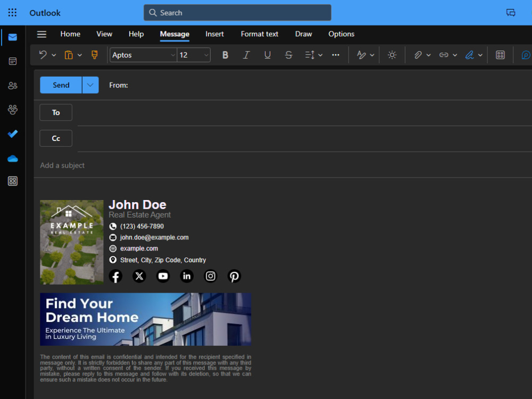This screenshot has height=399, width=532.
Task: Click the X (Twitter) icon in signature
Action: (x=139, y=276)
